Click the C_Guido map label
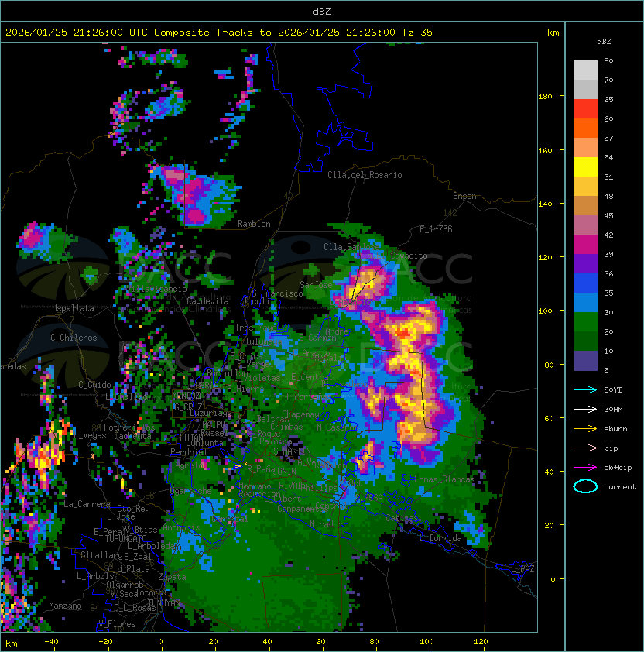The image size is (644, 652). click(94, 385)
